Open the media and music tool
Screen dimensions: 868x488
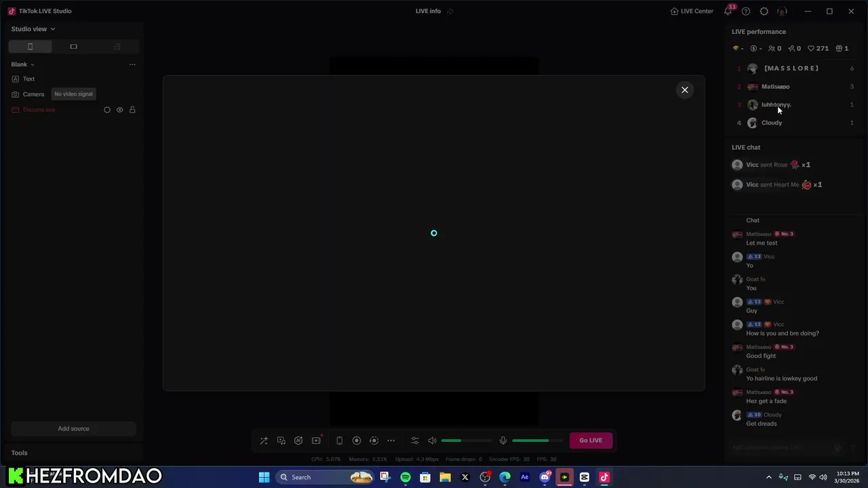click(281, 441)
